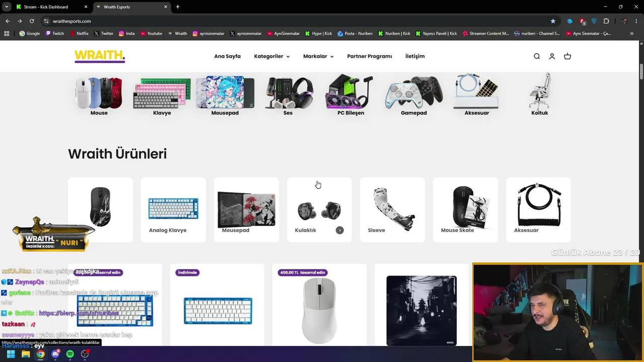This screenshot has height=362, width=644.
Task: Open OBS Studio from the taskbar
Action: coord(85,354)
